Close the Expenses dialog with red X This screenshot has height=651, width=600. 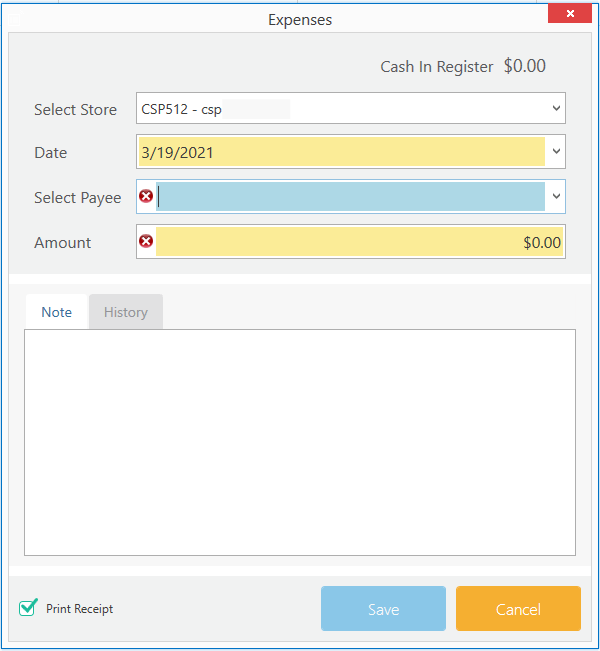pos(570,13)
